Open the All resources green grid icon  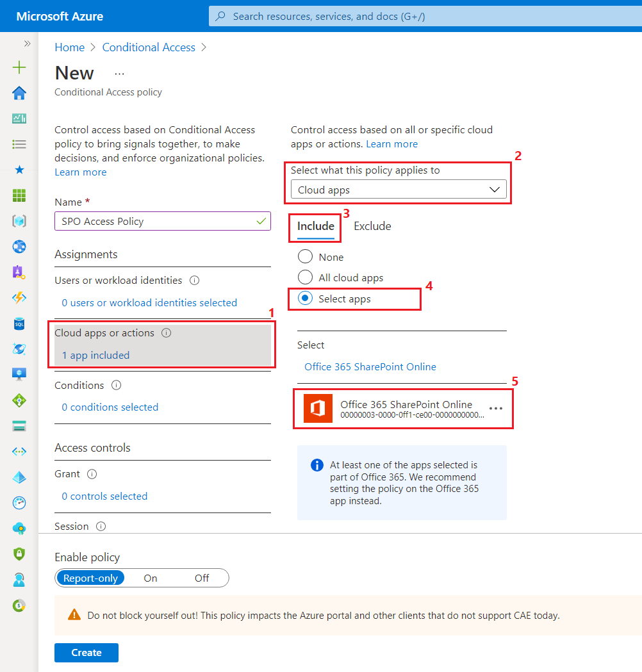(19, 195)
